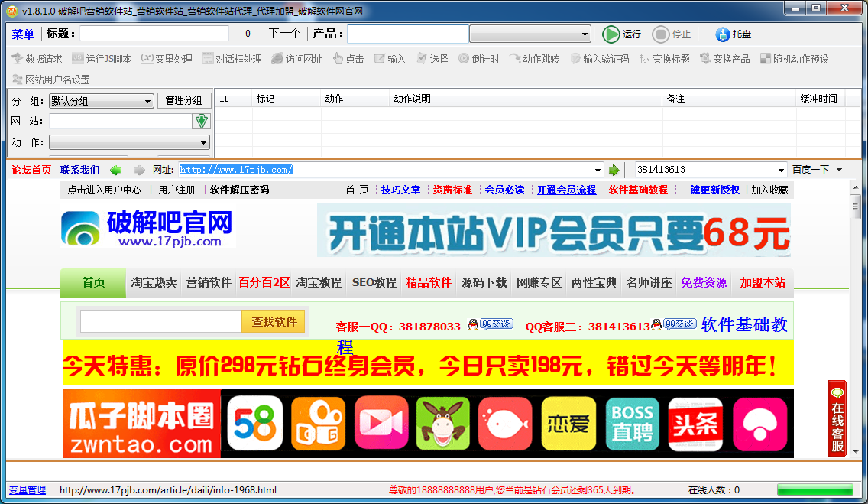
Task: Open the 联系我们 link
Action: [x=80, y=170]
